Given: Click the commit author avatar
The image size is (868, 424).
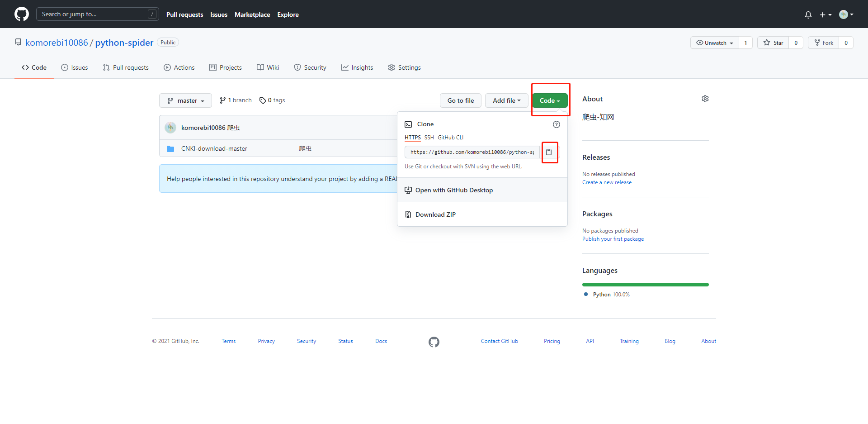Looking at the screenshot, I should tap(170, 128).
